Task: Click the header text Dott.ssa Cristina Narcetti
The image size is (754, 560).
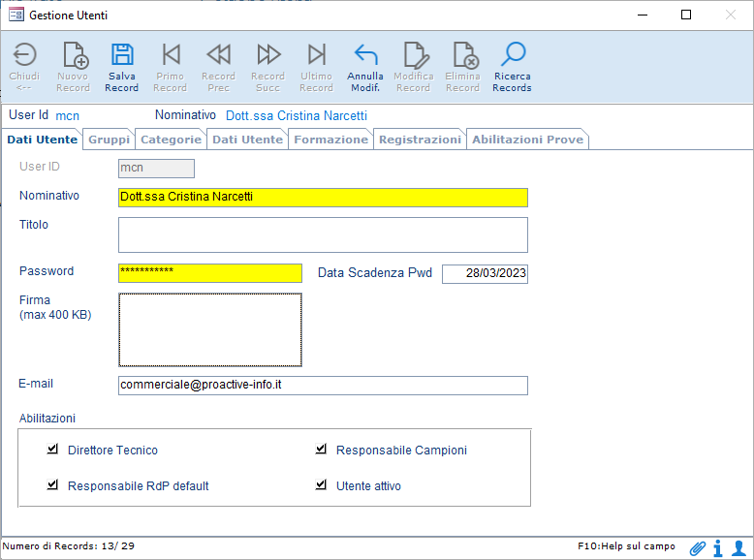Action: tap(297, 116)
